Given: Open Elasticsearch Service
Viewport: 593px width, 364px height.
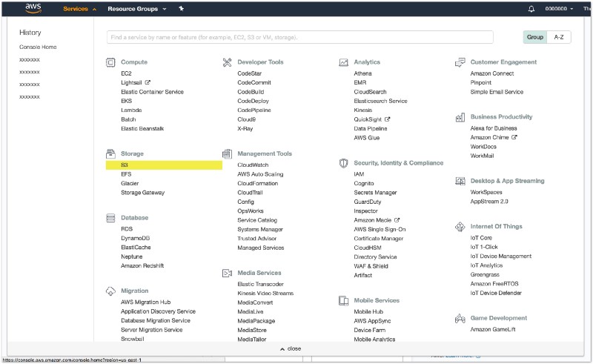Looking at the screenshot, I should [380, 101].
